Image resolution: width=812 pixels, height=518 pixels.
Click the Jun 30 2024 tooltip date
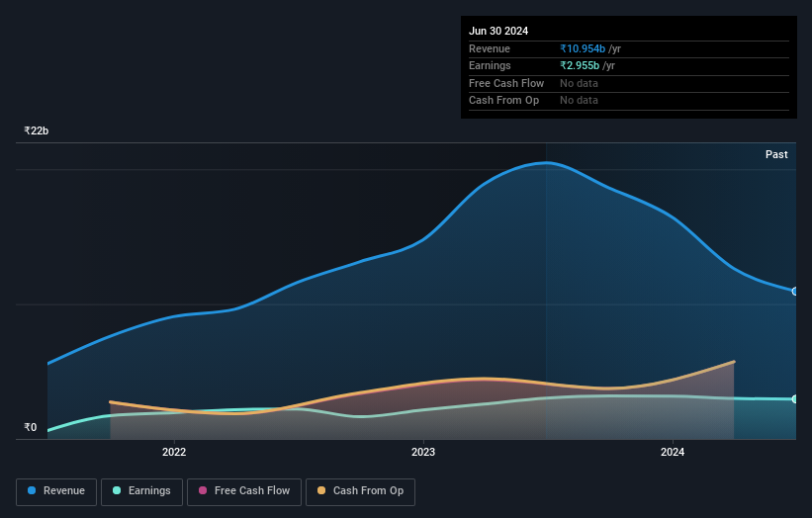tap(498, 31)
